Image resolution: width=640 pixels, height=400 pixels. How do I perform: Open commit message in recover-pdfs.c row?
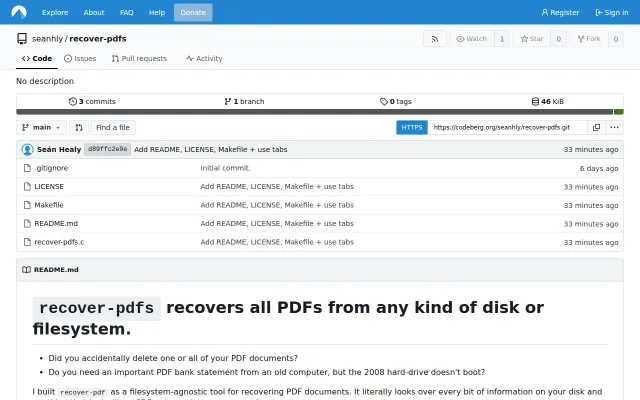[x=277, y=242]
